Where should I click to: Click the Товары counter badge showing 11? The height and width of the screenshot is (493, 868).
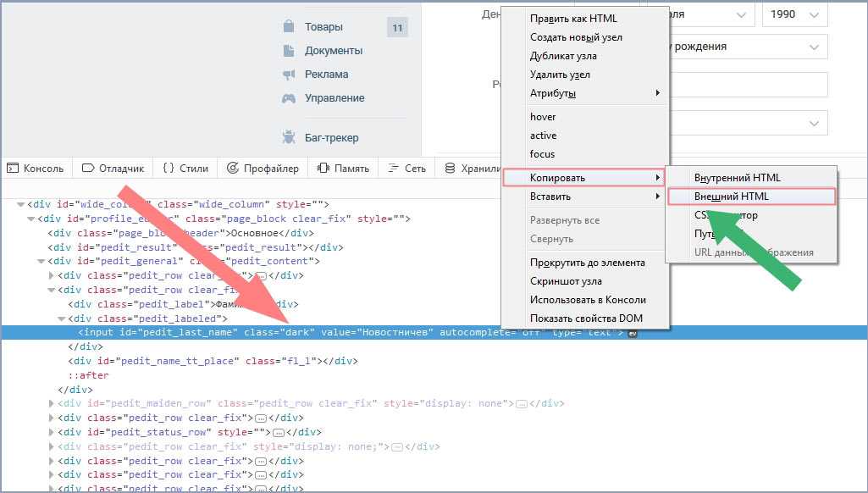pos(397,28)
